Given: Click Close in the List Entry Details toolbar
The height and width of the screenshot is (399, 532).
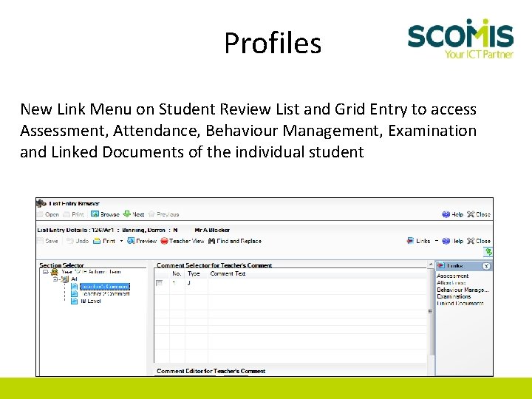Looking at the screenshot, I should (479, 241).
